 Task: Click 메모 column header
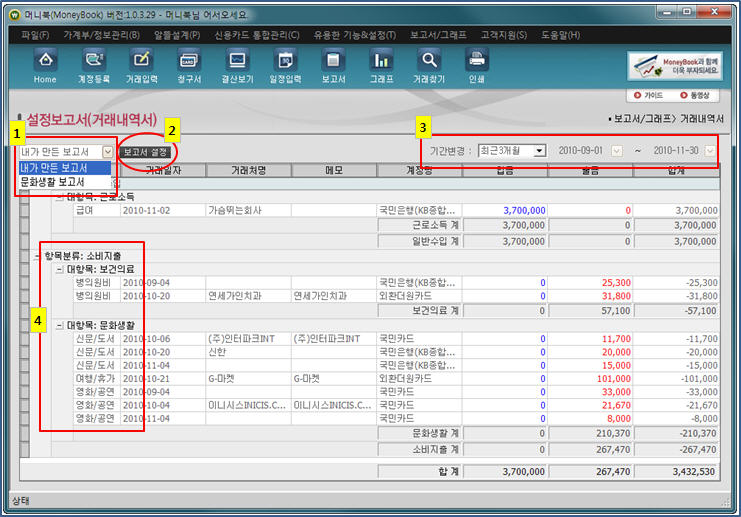pos(334,170)
